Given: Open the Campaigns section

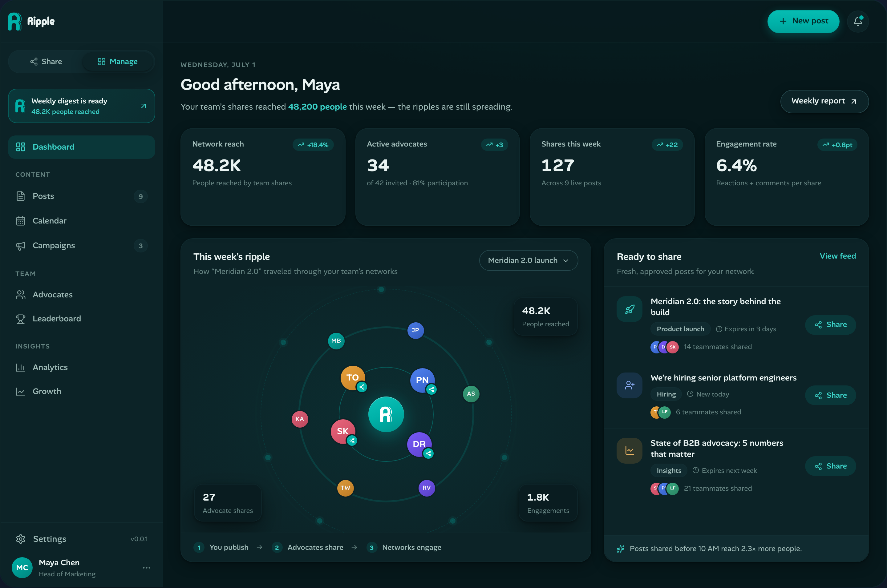Looking at the screenshot, I should pyautogui.click(x=81, y=245).
